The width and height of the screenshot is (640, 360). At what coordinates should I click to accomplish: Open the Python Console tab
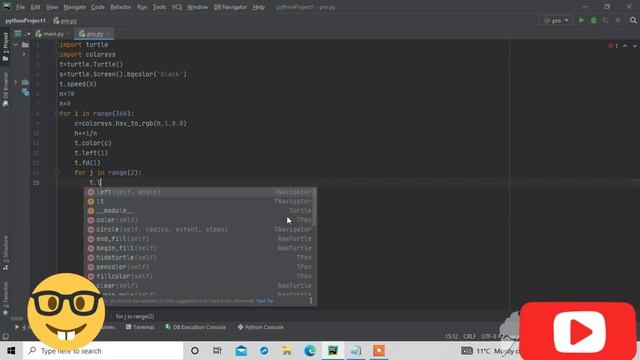[x=260, y=327]
